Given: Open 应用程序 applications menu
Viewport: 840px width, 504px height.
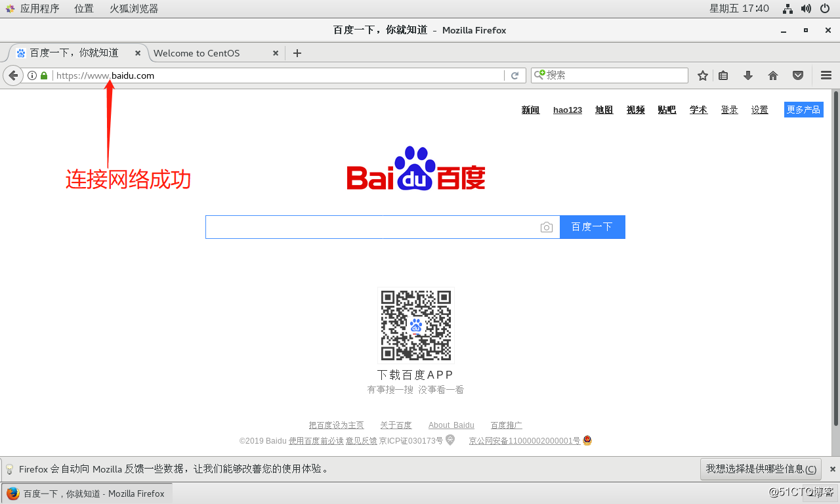Looking at the screenshot, I should pyautogui.click(x=39, y=9).
